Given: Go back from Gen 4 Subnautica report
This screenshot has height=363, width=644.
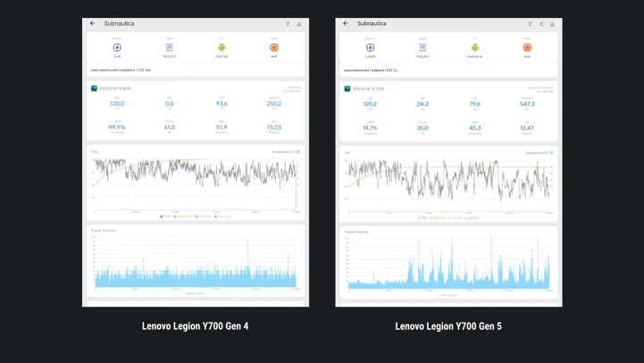Looking at the screenshot, I should tap(92, 23).
